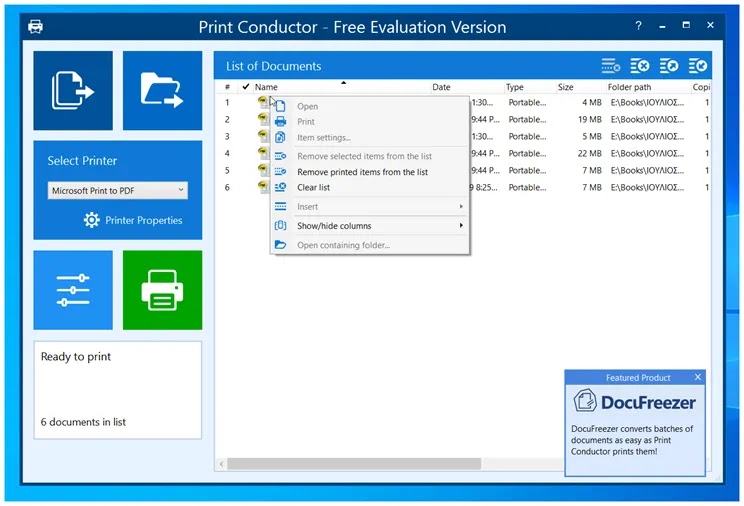Screen dimensions: 744x506
Task: Click the # column header
Action: click(x=227, y=87)
